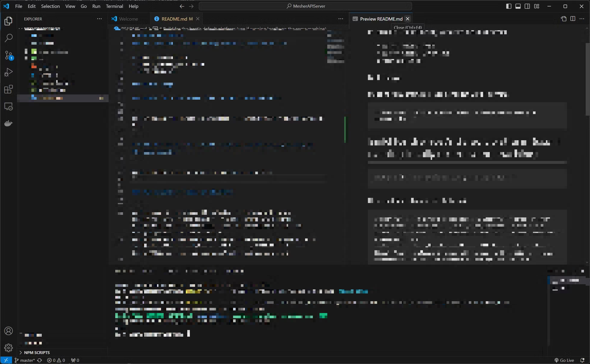590x364 pixels.
Task: Open the Docker view
Action: (x=9, y=123)
